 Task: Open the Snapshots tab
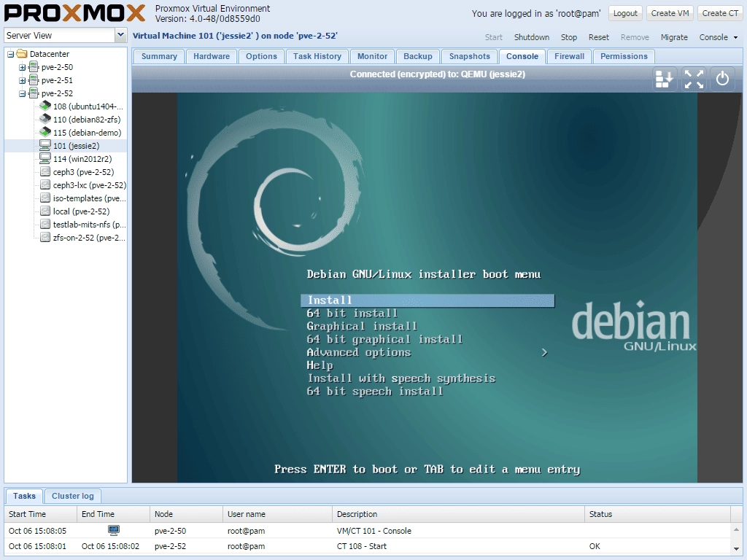[x=469, y=56]
